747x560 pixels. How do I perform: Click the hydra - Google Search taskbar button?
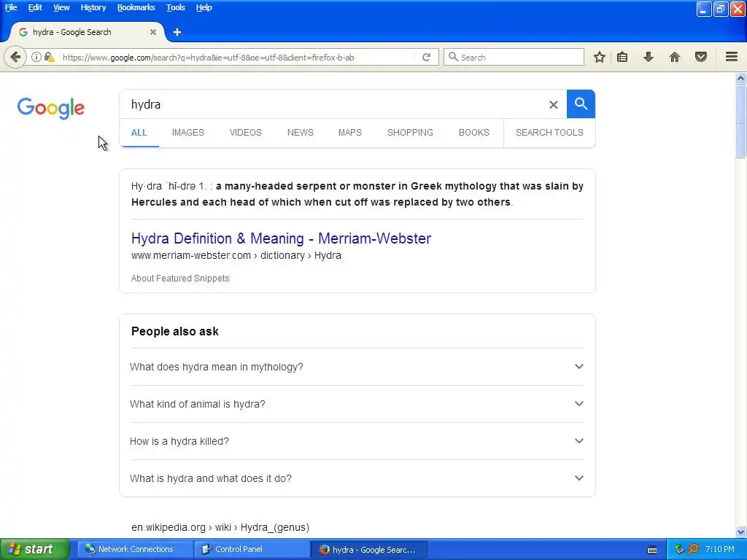368,550
